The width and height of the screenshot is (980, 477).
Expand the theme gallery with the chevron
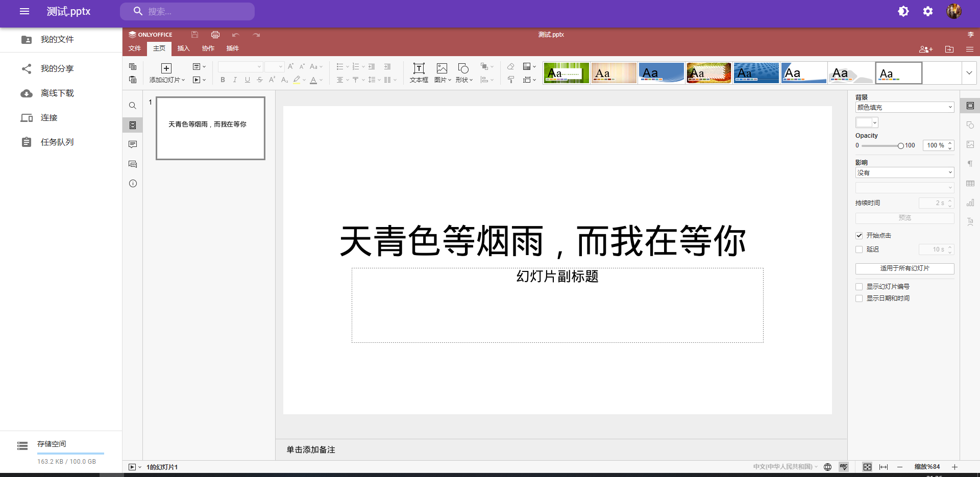(969, 72)
